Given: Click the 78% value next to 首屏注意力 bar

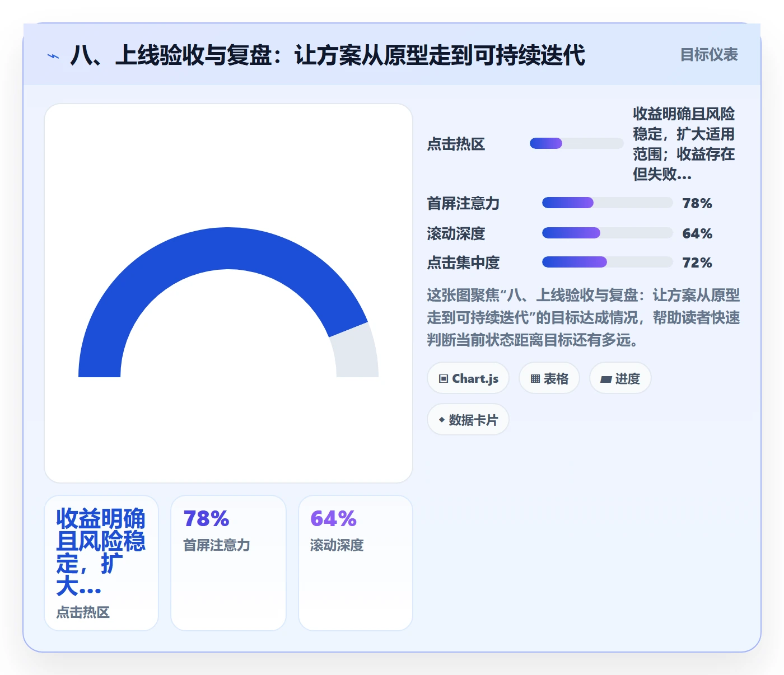Looking at the screenshot, I should coord(697,203).
